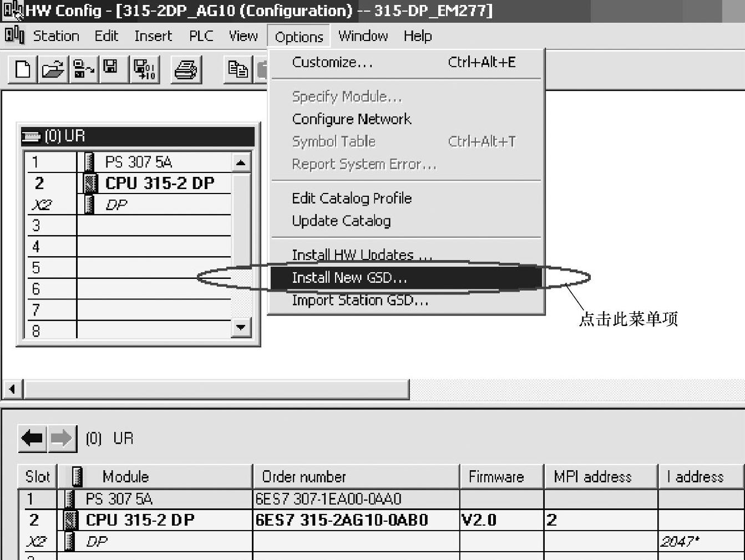Click the Slot column header
Screen dimensions: 745x560
tap(38, 477)
